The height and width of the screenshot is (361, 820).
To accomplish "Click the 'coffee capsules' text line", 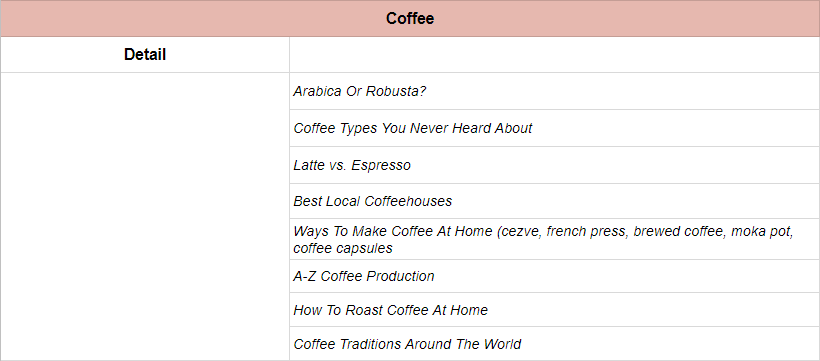I will tap(343, 248).
